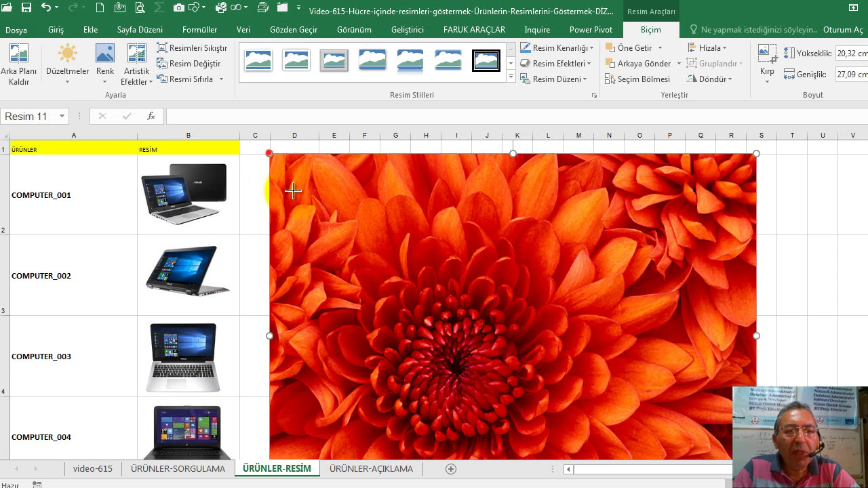
Task: Click Arka Planı Kaldır button
Action: [19, 64]
